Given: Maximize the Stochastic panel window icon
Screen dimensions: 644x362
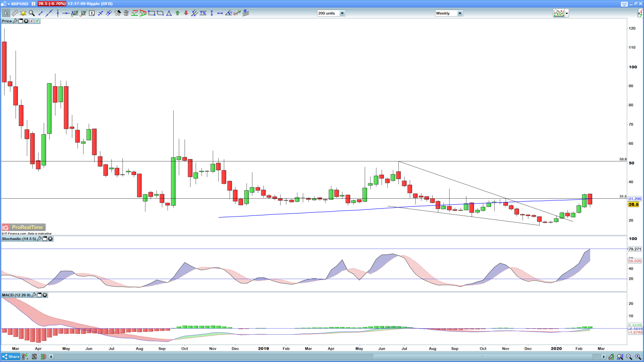Looking at the screenshot, I should coord(45,239).
